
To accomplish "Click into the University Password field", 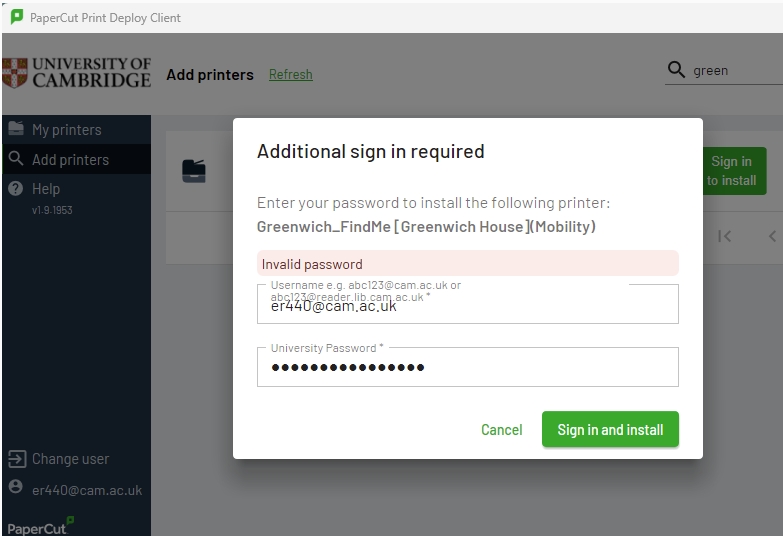I will pos(467,367).
